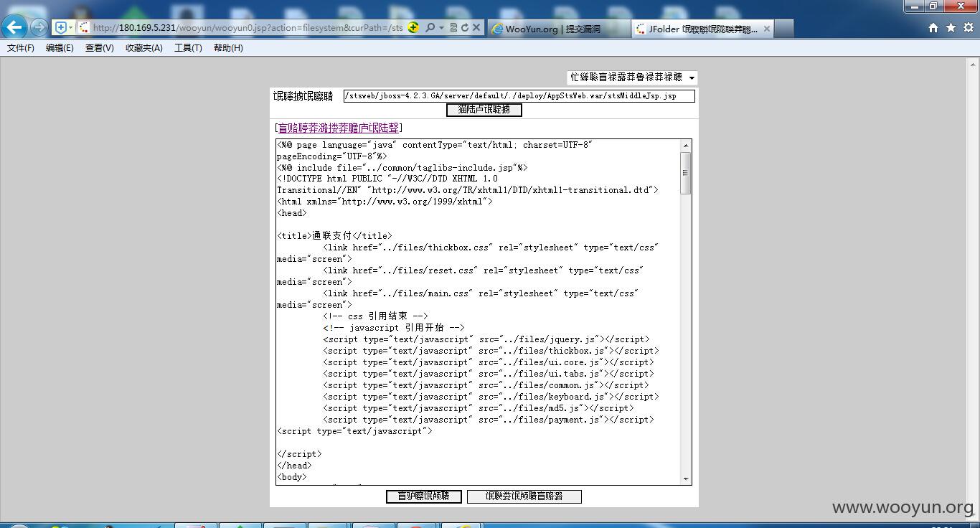
Task: Click the jquery.js script line in the code
Action: [x=486, y=339]
